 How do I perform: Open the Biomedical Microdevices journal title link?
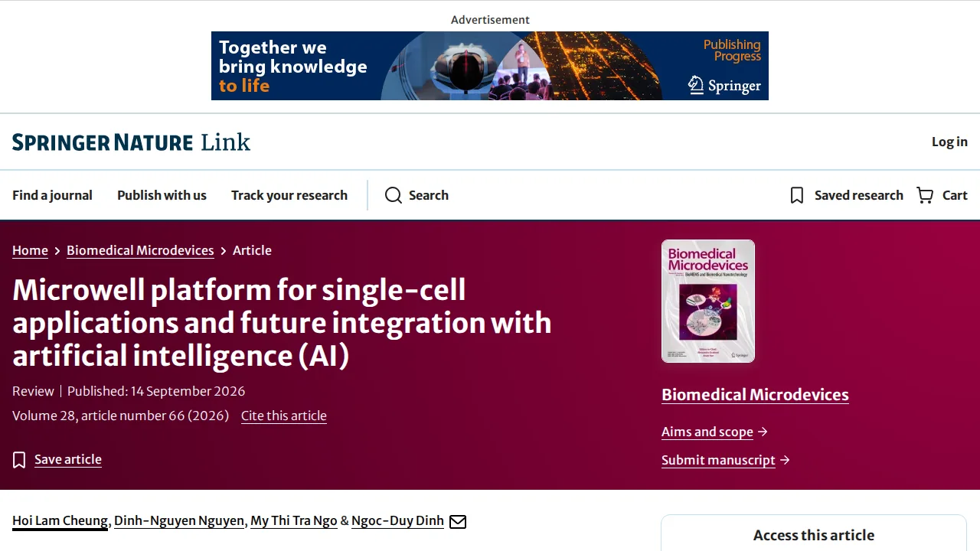[x=755, y=395]
